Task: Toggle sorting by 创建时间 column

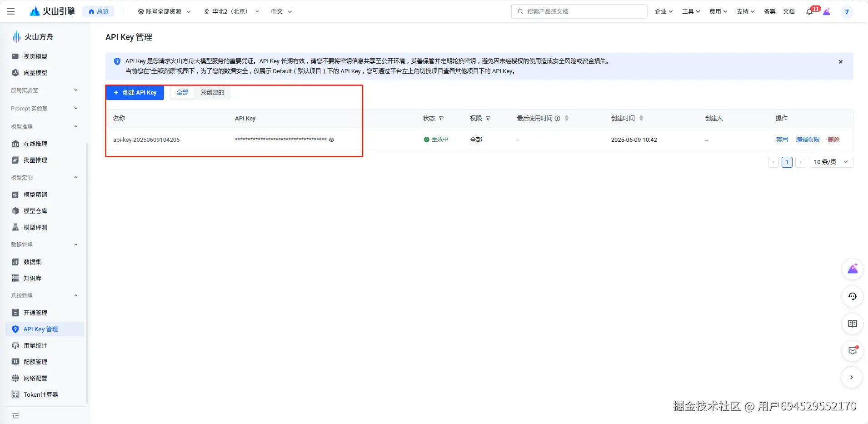Action: click(x=641, y=118)
